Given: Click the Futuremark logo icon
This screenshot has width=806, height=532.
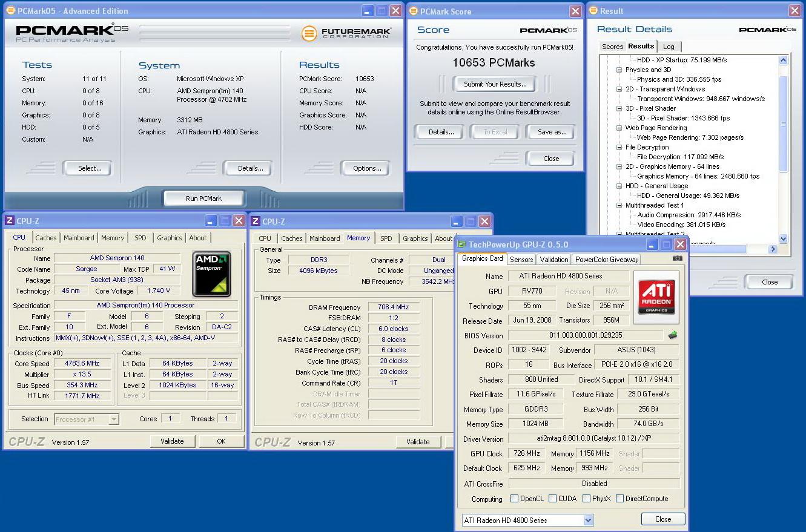Looking at the screenshot, I should point(309,33).
